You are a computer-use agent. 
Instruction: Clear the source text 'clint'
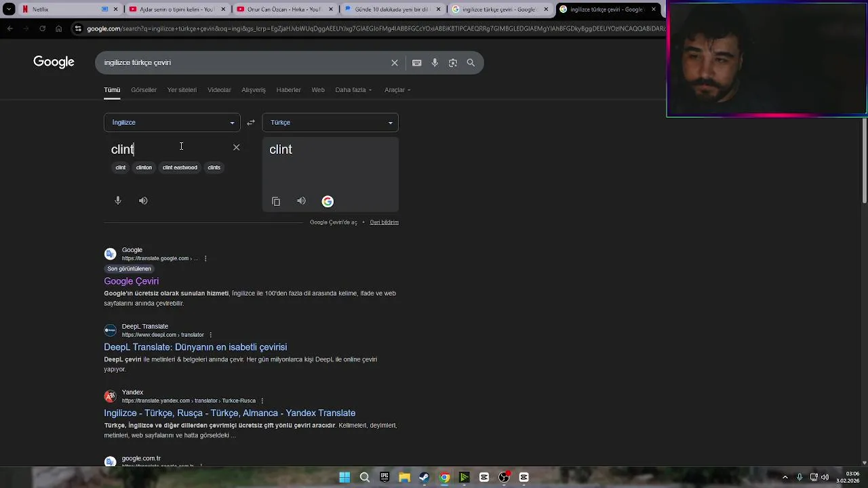[x=236, y=147]
